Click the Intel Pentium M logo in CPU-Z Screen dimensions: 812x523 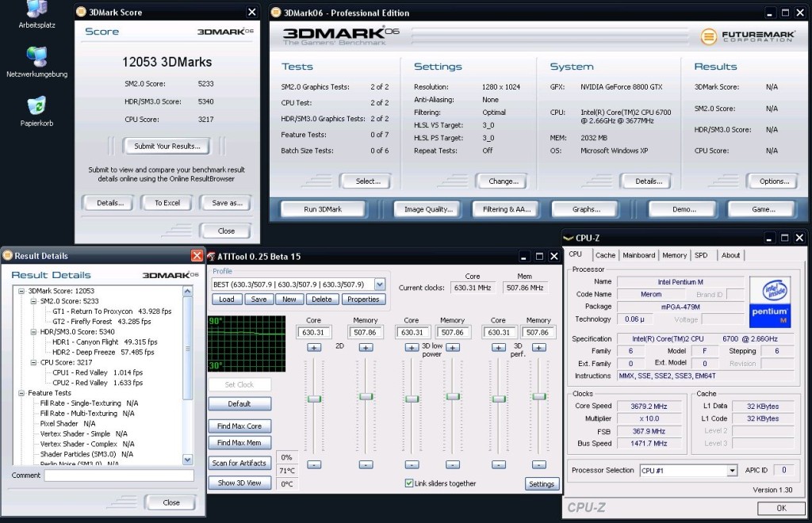tap(769, 302)
